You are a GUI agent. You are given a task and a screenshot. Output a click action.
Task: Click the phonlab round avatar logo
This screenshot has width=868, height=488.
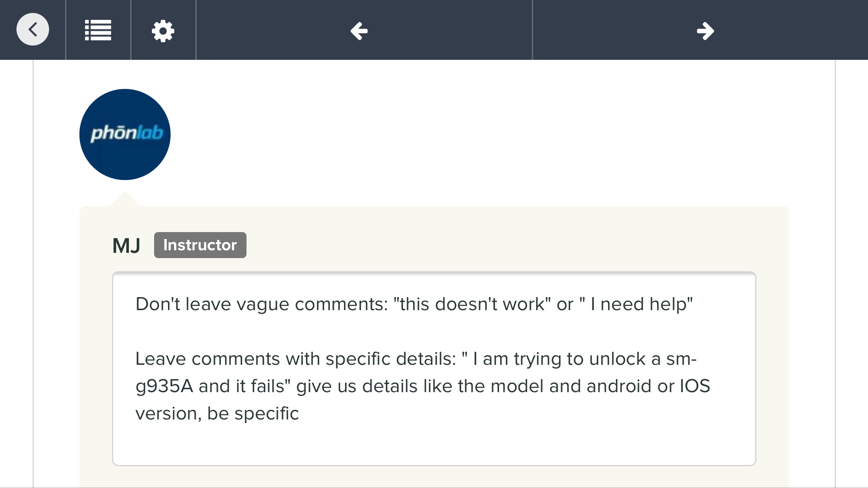coord(125,134)
